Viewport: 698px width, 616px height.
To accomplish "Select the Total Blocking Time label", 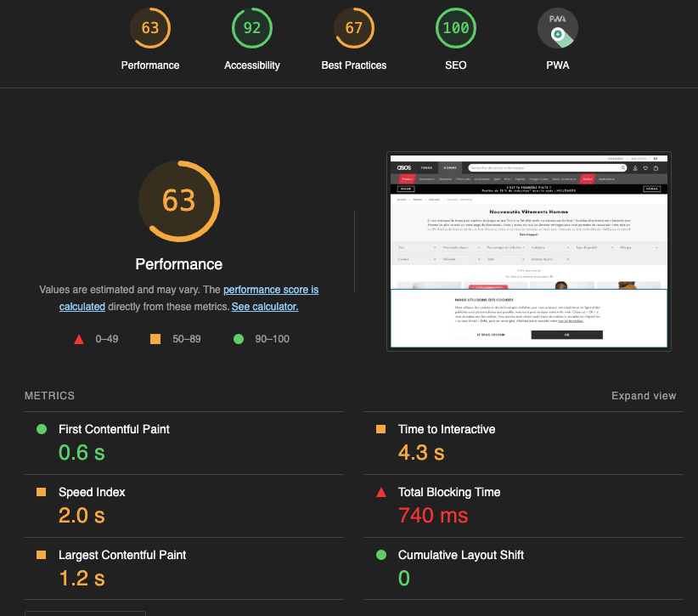I will (449, 492).
